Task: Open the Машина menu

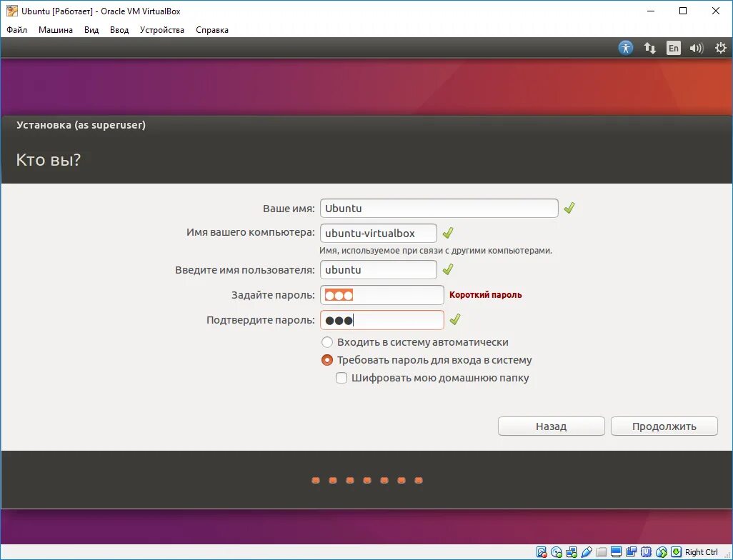Action: coord(56,30)
